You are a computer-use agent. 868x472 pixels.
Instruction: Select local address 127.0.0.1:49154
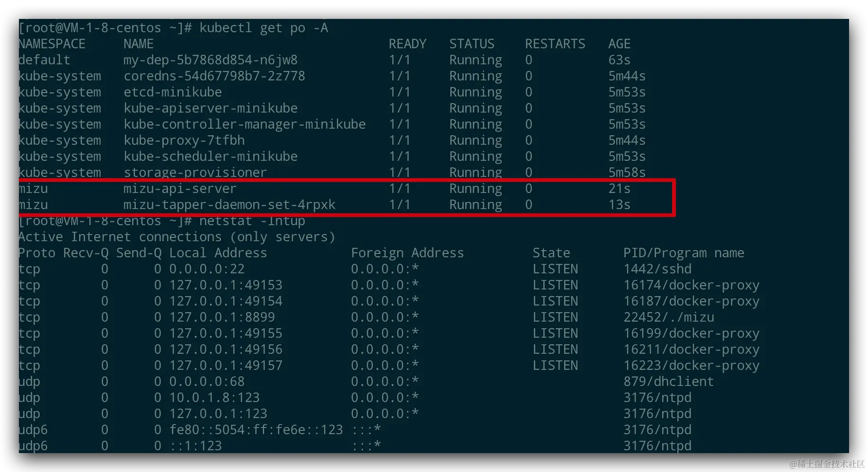[x=226, y=301]
